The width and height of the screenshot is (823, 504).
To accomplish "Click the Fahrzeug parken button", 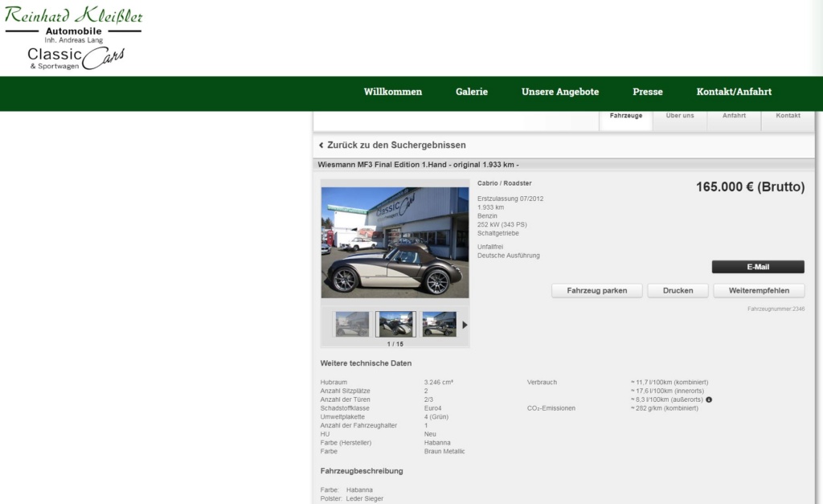I will 597,291.
